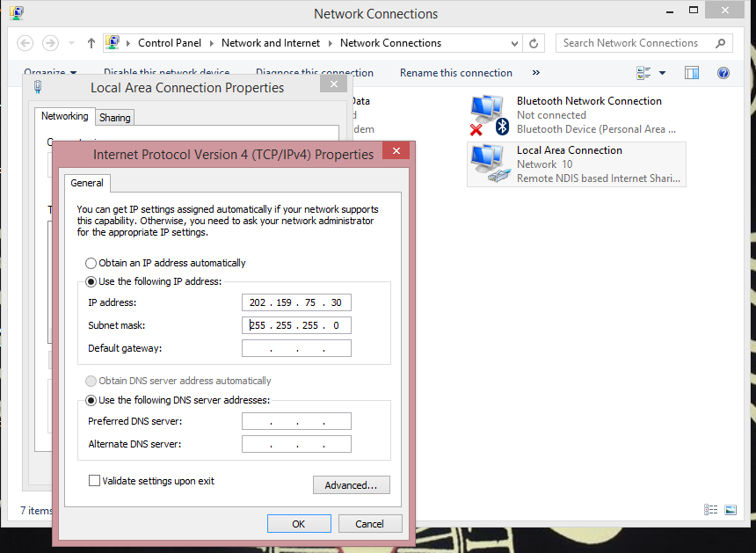Select Network Connections breadcrumb
The image size is (756, 553).
tap(390, 43)
